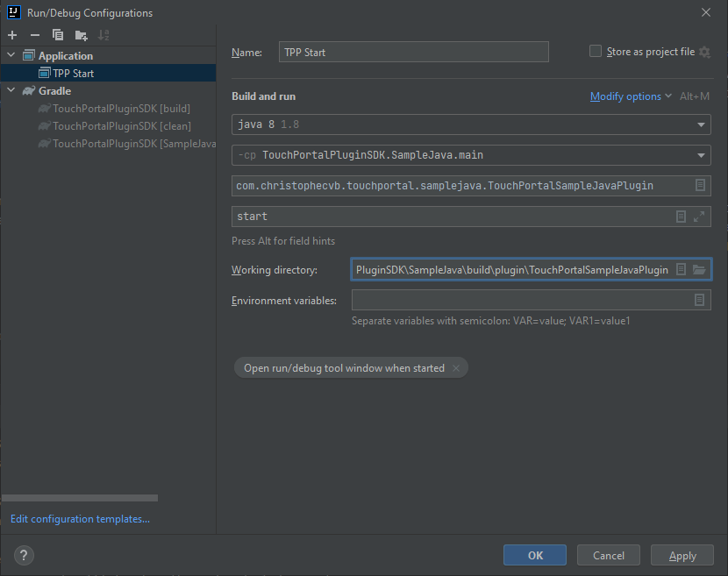Dismiss the open run/debug tool window tag

[x=454, y=367]
